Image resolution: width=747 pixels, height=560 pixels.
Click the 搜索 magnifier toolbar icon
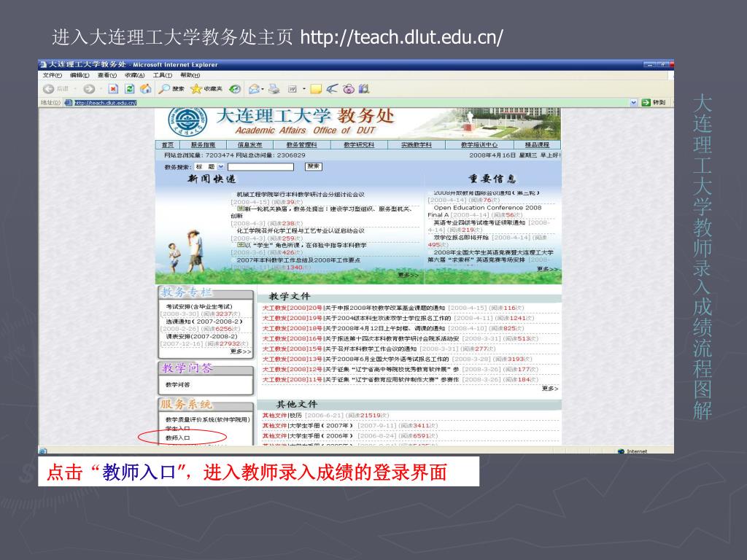pos(165,89)
